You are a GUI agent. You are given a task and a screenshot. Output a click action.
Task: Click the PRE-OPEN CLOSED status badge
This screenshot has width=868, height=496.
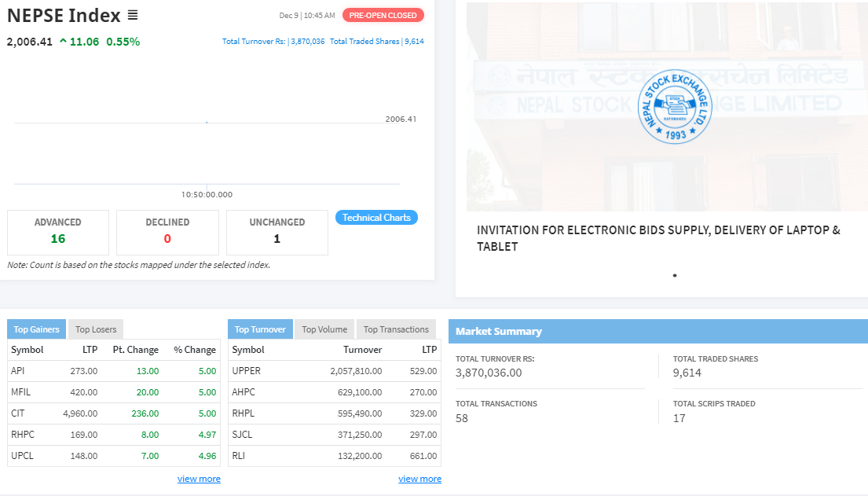pyautogui.click(x=383, y=16)
